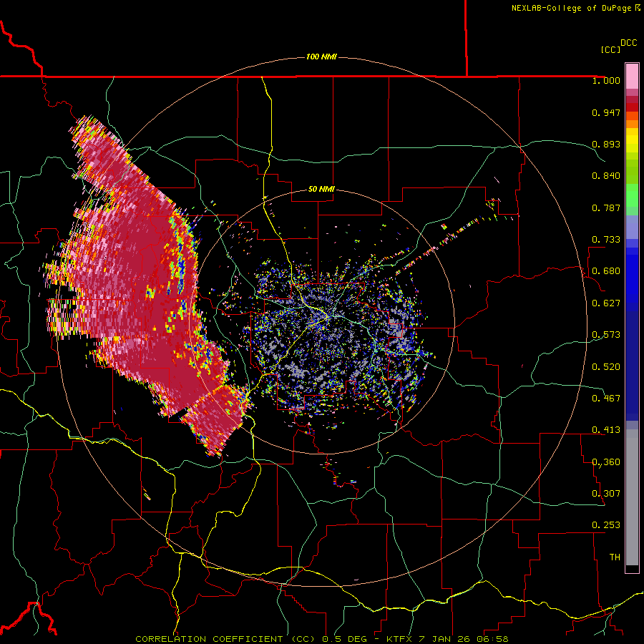Click the 0.947 legend value
The width and height of the screenshot is (644, 644).
coord(606,112)
